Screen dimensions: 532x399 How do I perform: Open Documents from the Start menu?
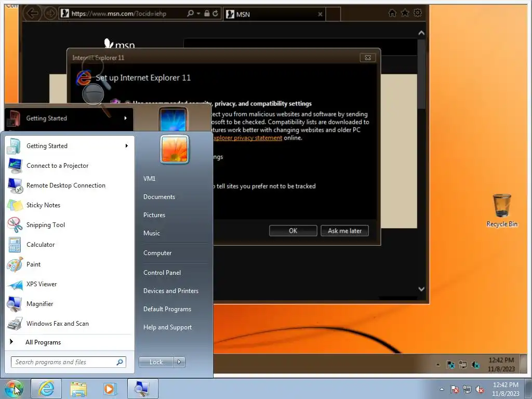point(159,197)
